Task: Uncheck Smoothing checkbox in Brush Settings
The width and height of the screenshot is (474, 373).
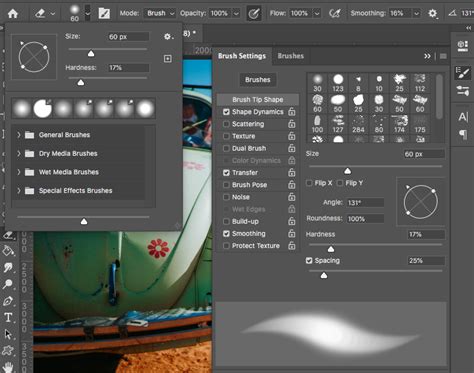Action: 226,234
